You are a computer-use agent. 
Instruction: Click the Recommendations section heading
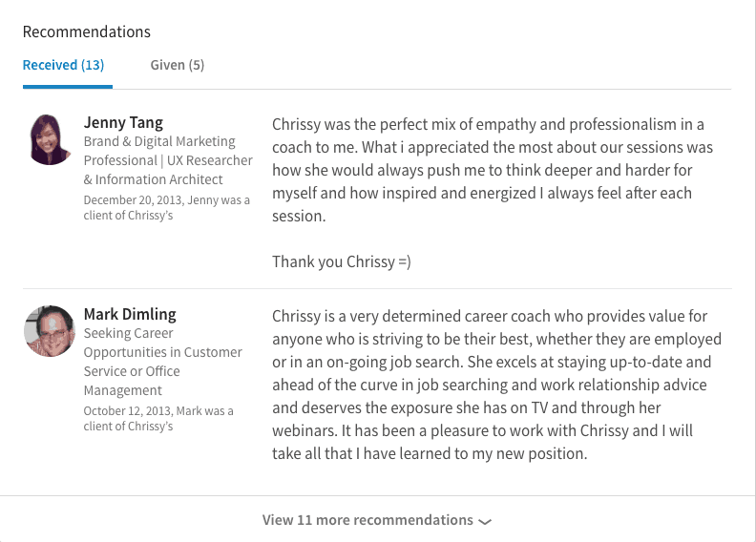point(87,31)
